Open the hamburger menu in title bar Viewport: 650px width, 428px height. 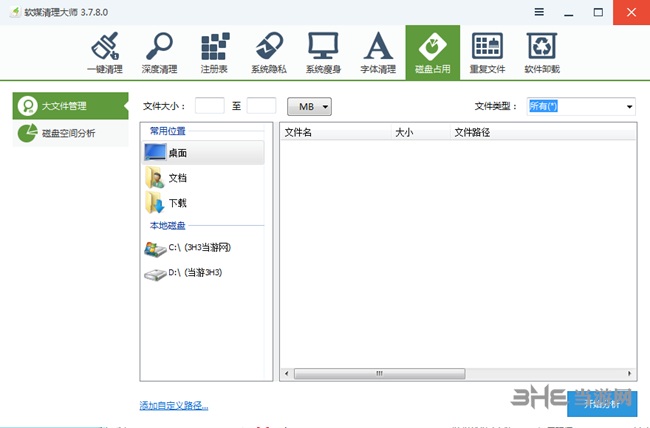pyautogui.click(x=539, y=12)
